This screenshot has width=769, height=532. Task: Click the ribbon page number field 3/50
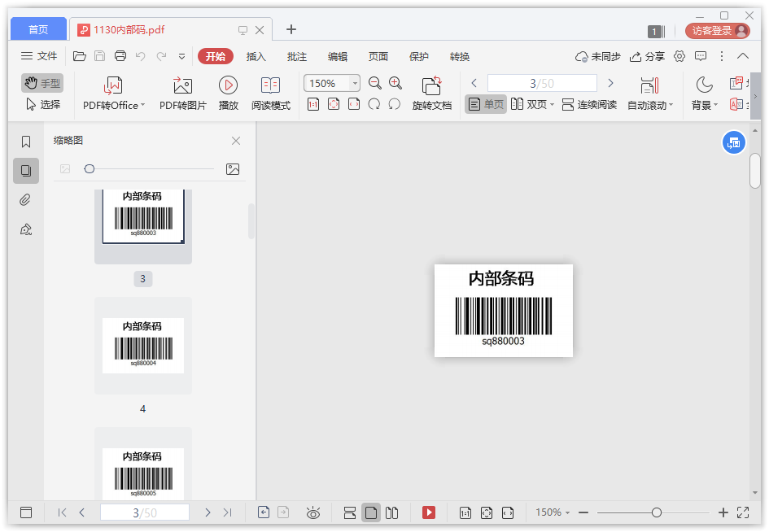tap(542, 83)
